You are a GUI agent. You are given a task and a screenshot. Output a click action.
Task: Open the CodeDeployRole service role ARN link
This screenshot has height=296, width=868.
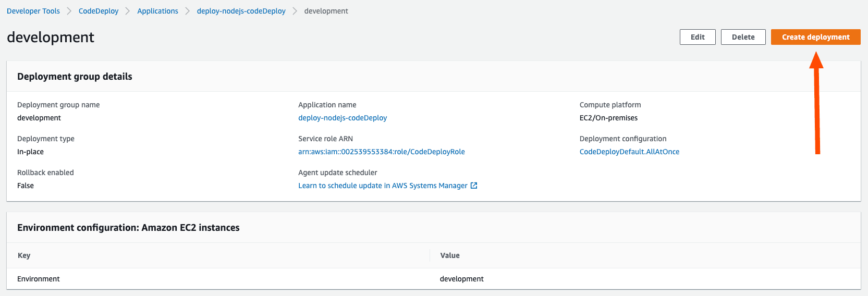point(381,152)
